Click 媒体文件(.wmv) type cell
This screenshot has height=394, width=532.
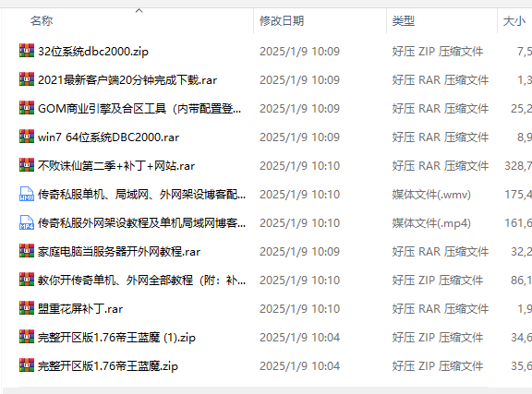click(x=431, y=195)
